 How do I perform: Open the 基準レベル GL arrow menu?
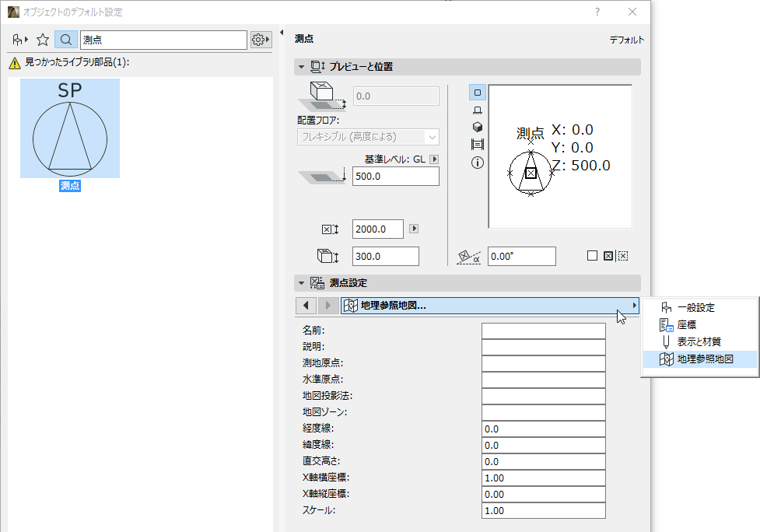434,159
